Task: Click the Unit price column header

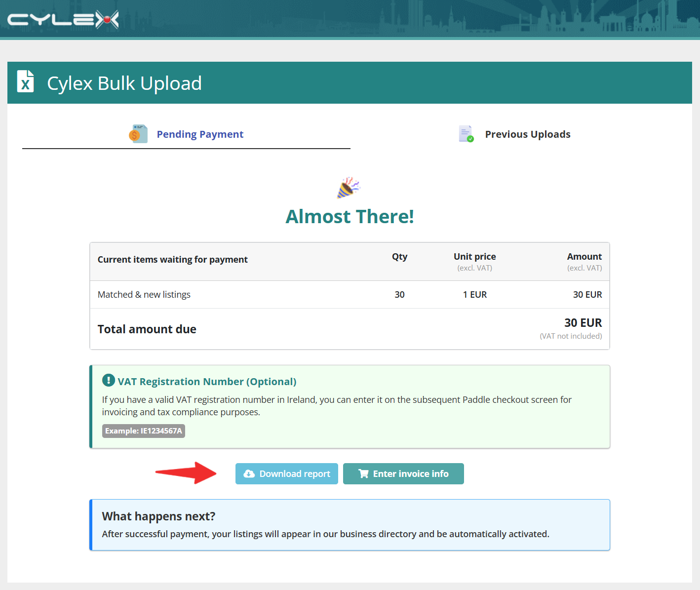Action: [474, 257]
